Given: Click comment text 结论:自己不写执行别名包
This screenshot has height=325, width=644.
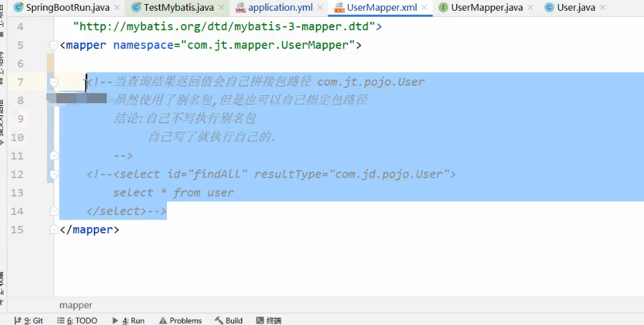Looking at the screenshot, I should tap(185, 119).
